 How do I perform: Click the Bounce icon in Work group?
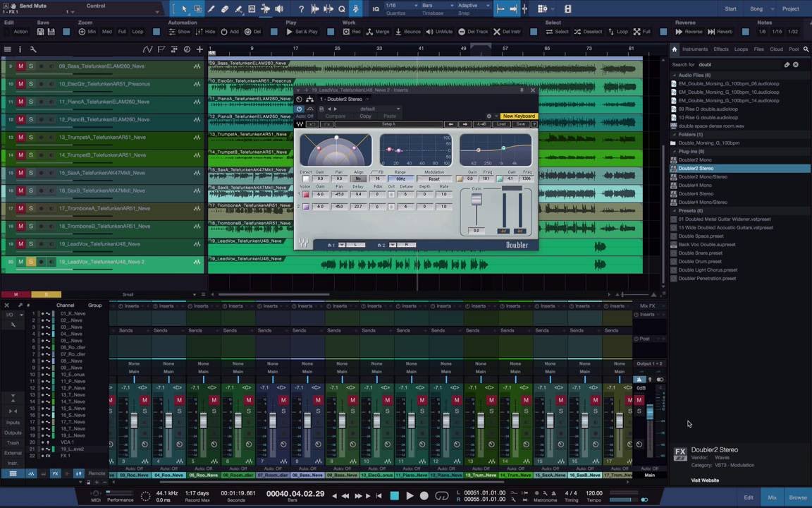coord(398,32)
